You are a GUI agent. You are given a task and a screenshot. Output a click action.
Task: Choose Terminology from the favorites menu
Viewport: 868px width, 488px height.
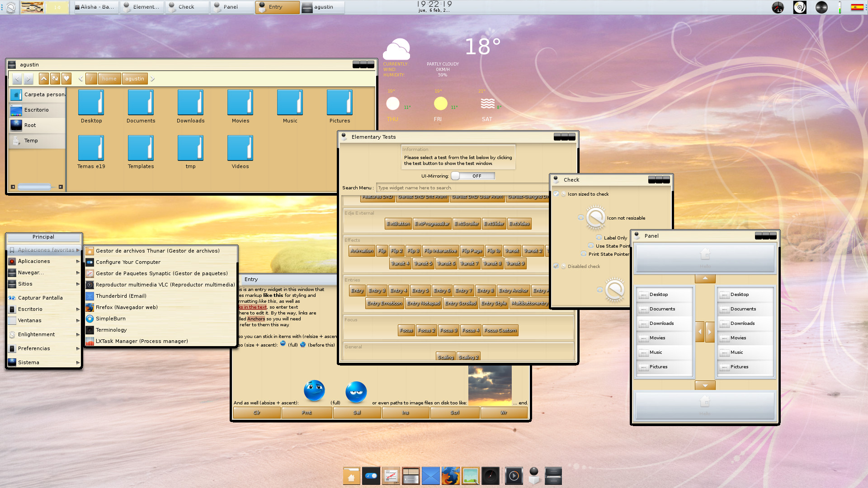tap(161, 330)
